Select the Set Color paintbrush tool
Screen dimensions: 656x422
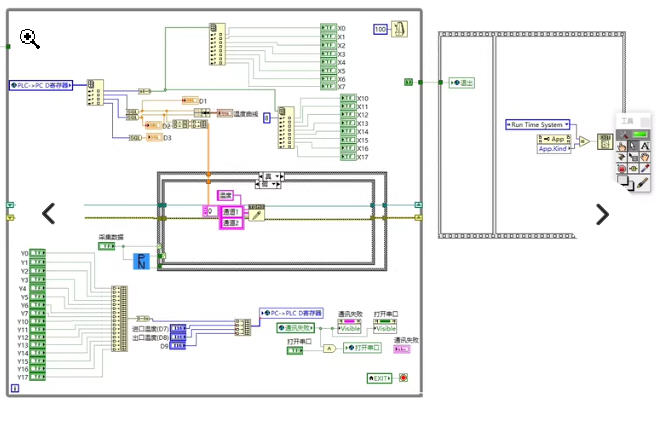pos(643,183)
